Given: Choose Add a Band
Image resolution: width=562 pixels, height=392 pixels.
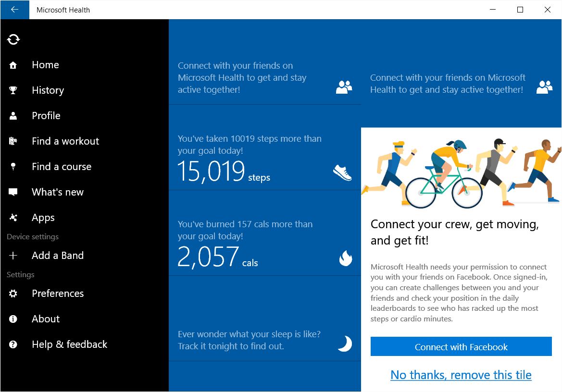Looking at the screenshot, I should tap(58, 256).
